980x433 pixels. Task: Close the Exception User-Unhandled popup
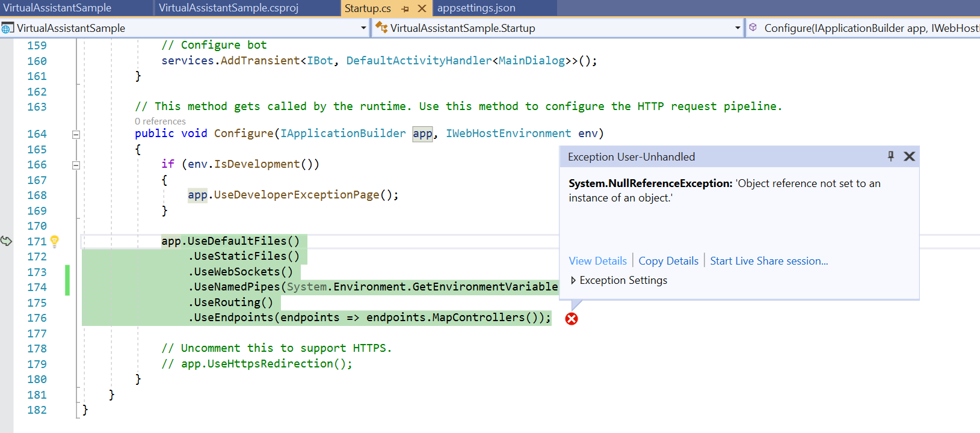(910, 156)
